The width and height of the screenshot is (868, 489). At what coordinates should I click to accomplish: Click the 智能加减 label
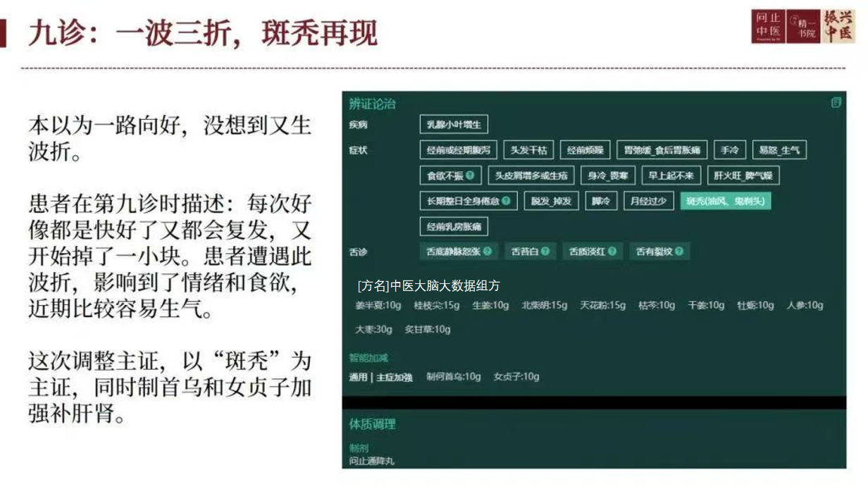(x=368, y=358)
